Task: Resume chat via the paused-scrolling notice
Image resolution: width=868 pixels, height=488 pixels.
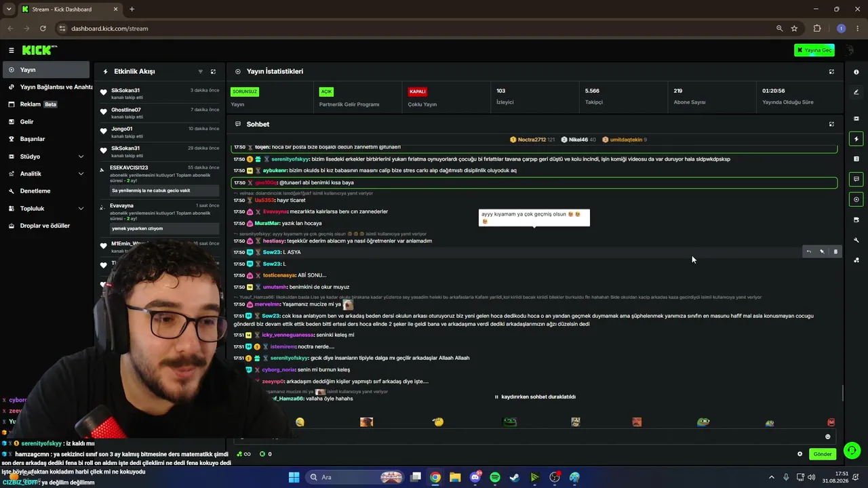Action: (x=536, y=396)
